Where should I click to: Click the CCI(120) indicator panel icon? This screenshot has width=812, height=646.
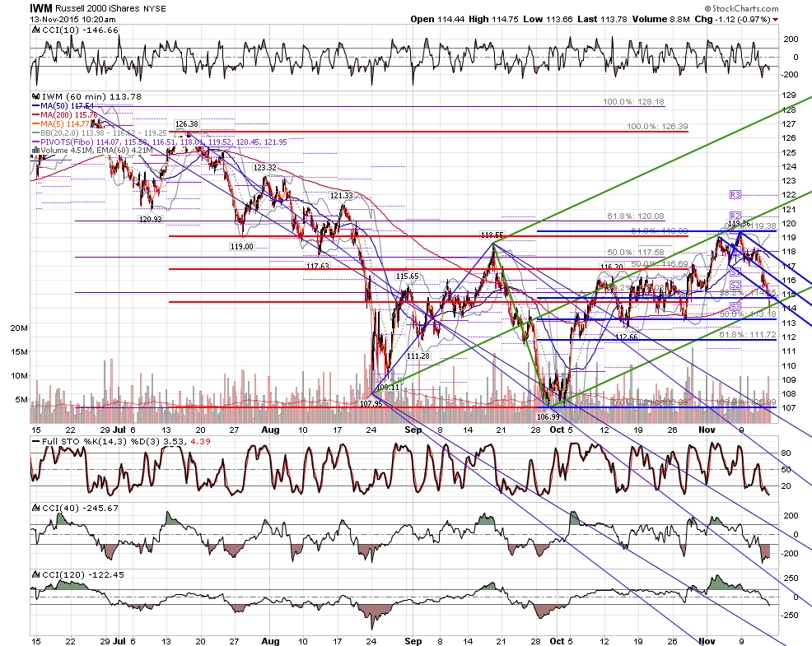click(35, 574)
